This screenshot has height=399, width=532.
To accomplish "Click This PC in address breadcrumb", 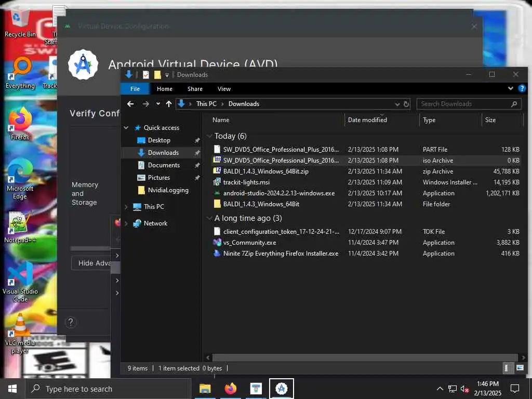I will [206, 104].
